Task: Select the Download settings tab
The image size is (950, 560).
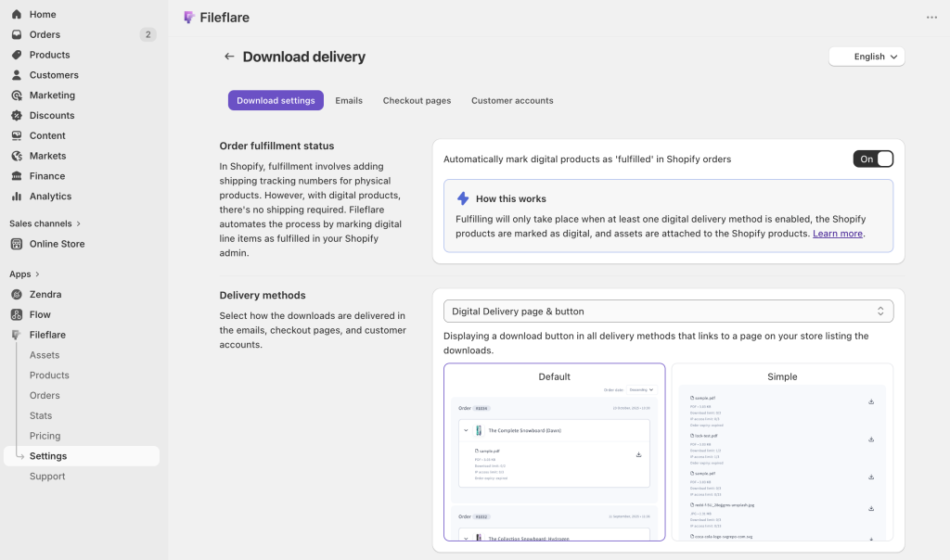Action: click(276, 100)
